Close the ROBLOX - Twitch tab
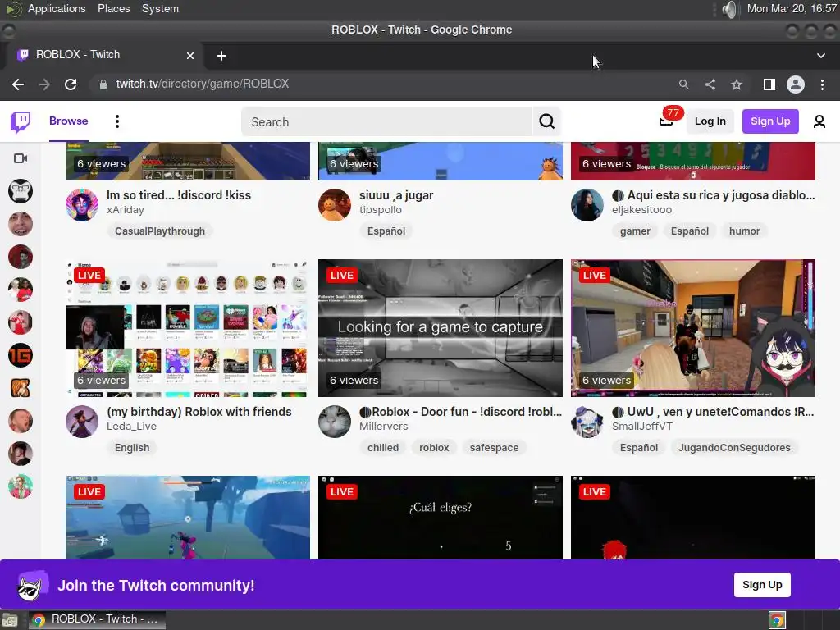 190,55
